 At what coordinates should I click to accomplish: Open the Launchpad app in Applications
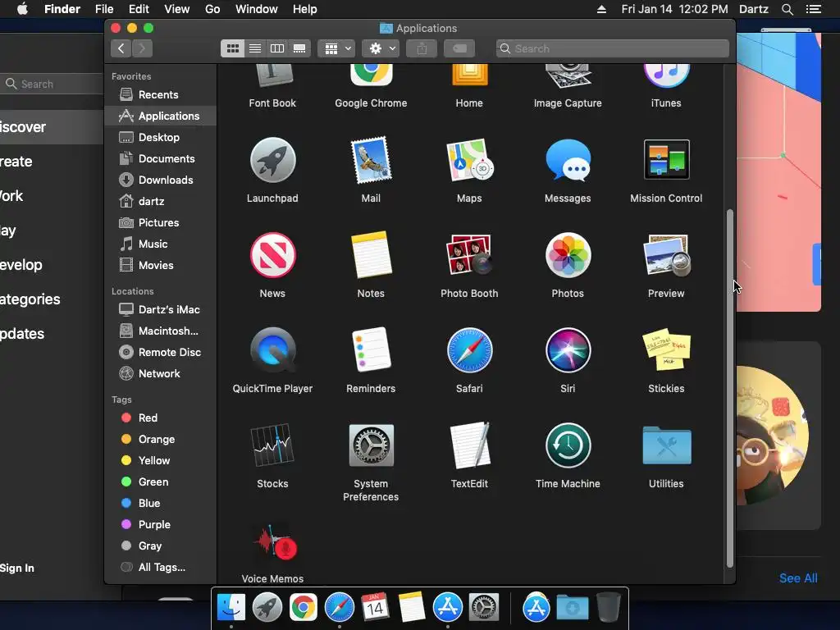[272, 160]
